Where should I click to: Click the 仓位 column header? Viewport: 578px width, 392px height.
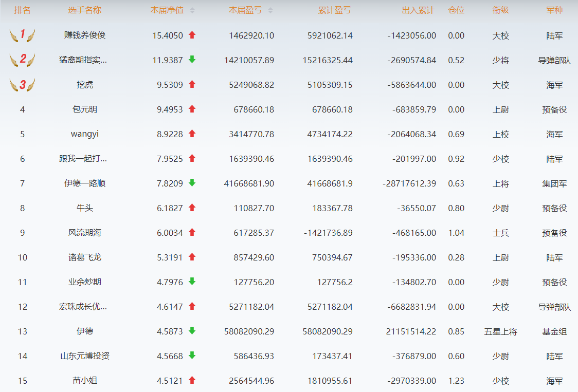pos(456,10)
